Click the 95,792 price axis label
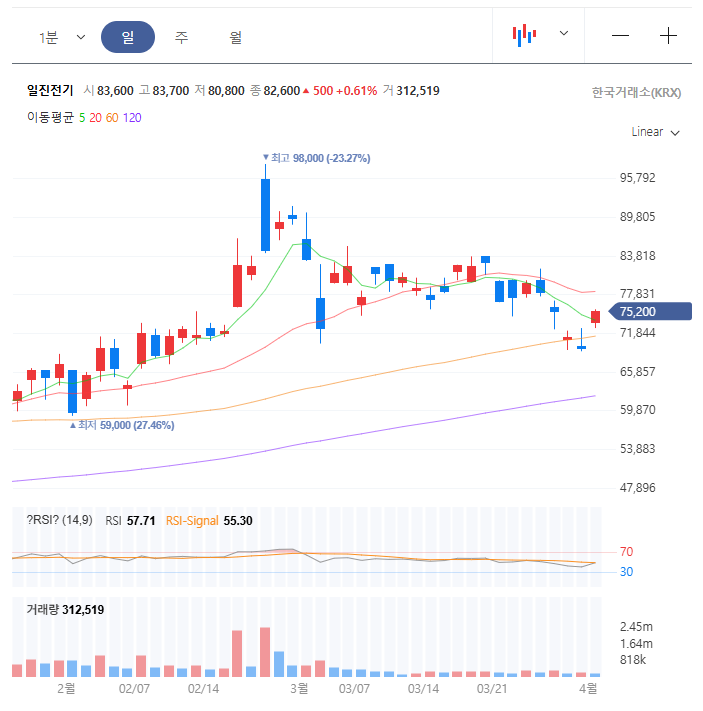The width and height of the screenshot is (703, 711). click(637, 178)
